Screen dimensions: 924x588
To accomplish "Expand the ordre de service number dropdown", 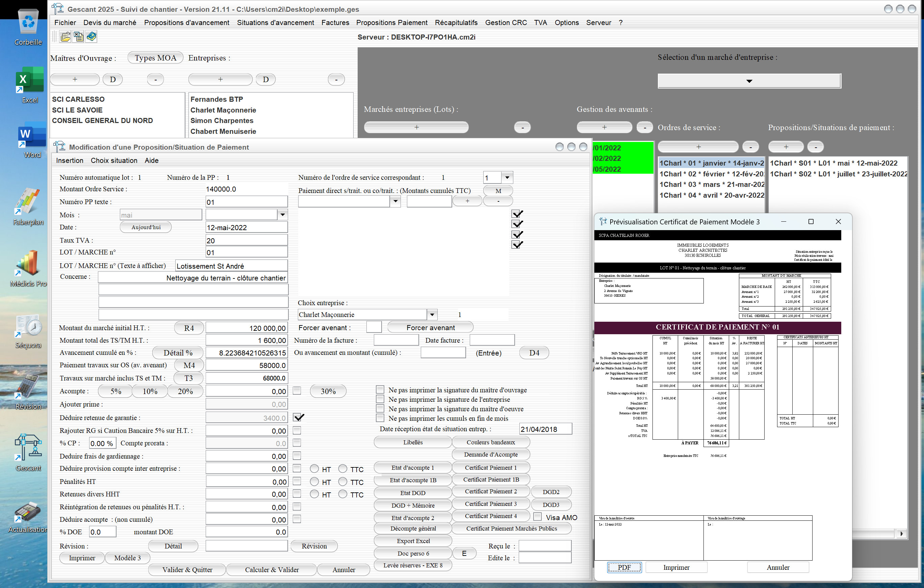I will pyautogui.click(x=507, y=177).
